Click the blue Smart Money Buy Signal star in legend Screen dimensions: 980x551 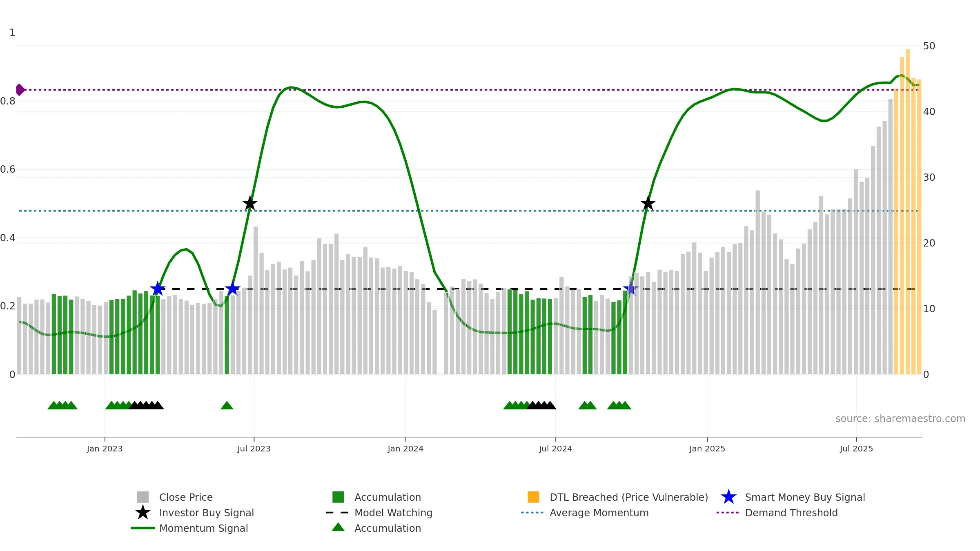[728, 497]
